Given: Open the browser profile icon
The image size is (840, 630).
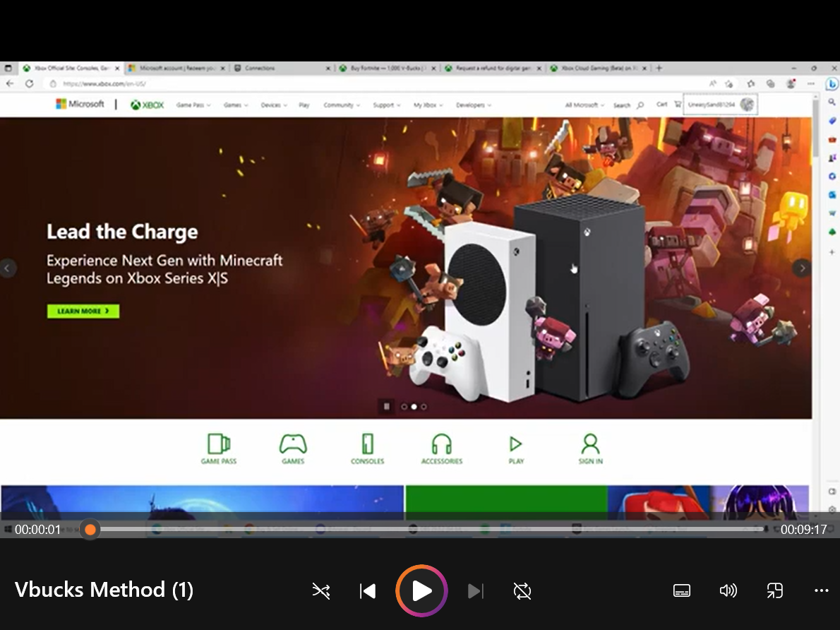Looking at the screenshot, I should pos(791,83).
